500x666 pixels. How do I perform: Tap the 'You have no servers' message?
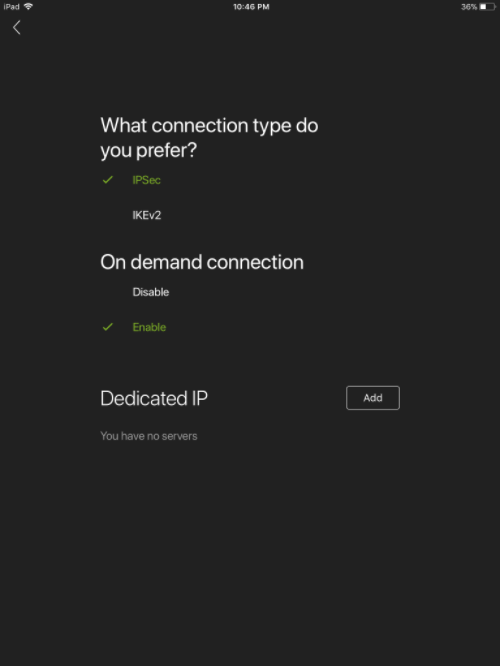tap(149, 436)
